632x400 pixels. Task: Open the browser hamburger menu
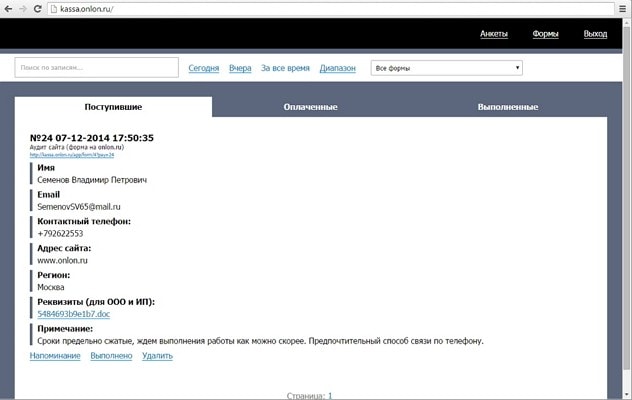click(623, 9)
